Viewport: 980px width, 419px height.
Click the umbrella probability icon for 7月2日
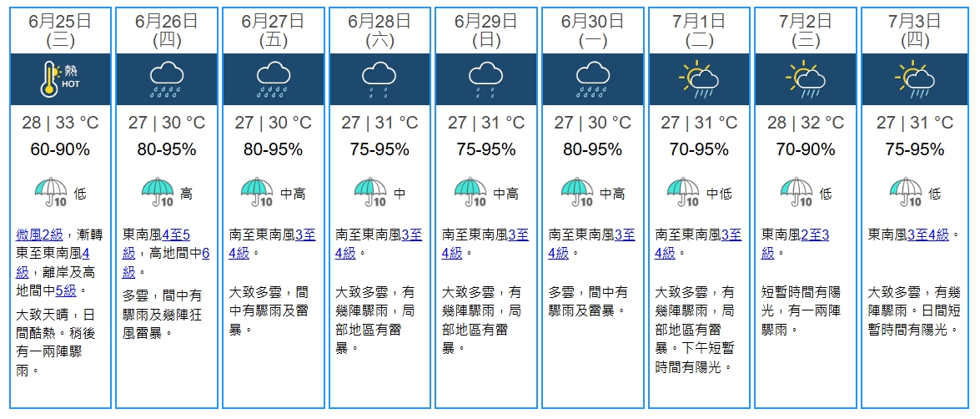tap(797, 193)
